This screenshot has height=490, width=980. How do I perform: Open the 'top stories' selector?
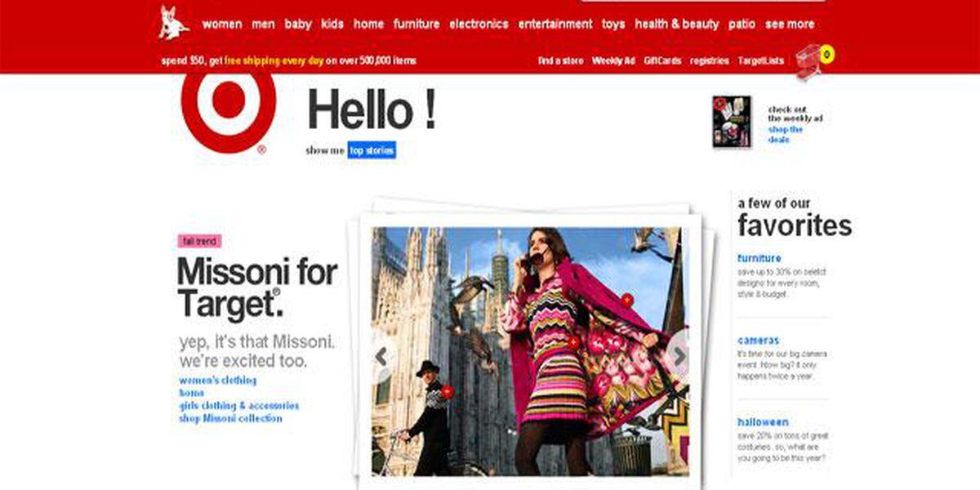point(372,150)
